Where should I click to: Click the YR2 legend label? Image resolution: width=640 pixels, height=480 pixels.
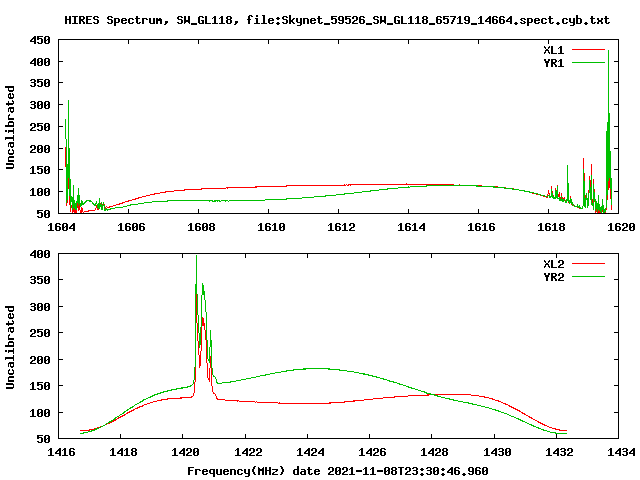553,277
